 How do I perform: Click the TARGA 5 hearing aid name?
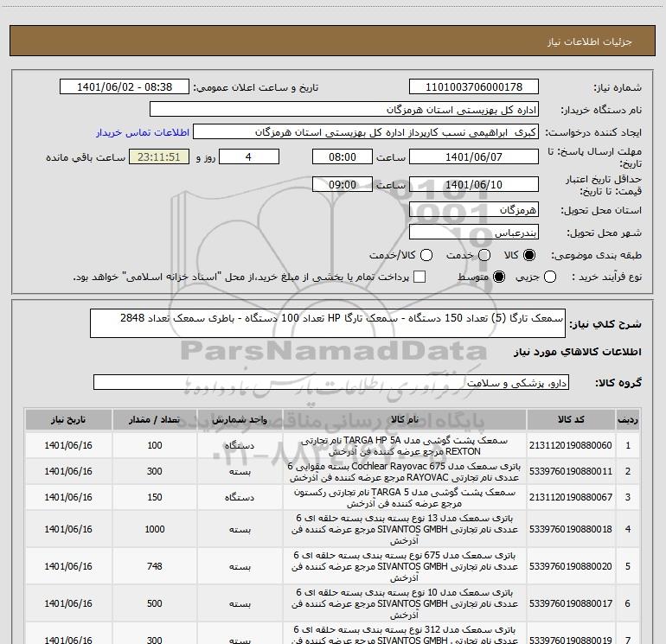(405, 498)
